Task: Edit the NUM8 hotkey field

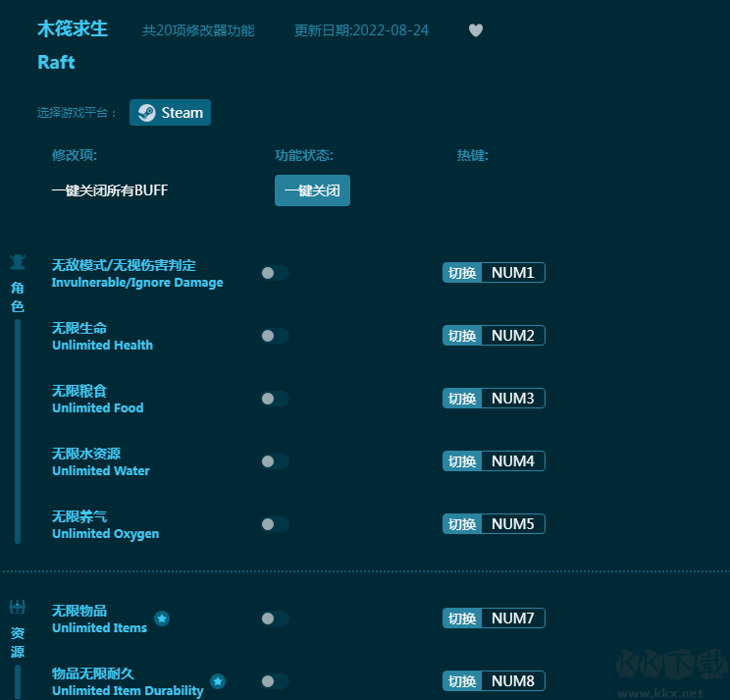Action: [513, 681]
